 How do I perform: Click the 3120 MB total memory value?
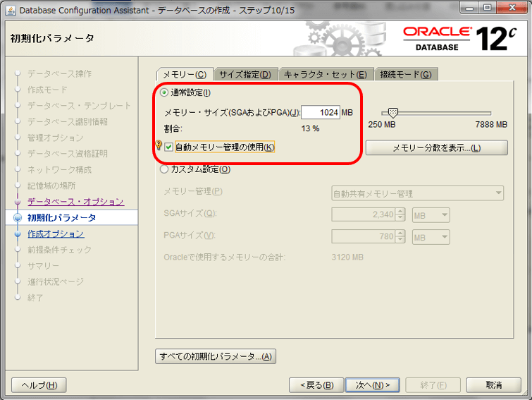[x=347, y=257]
